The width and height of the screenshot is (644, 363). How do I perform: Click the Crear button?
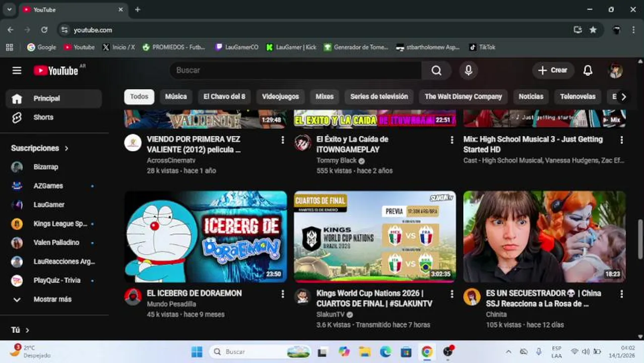[553, 71]
